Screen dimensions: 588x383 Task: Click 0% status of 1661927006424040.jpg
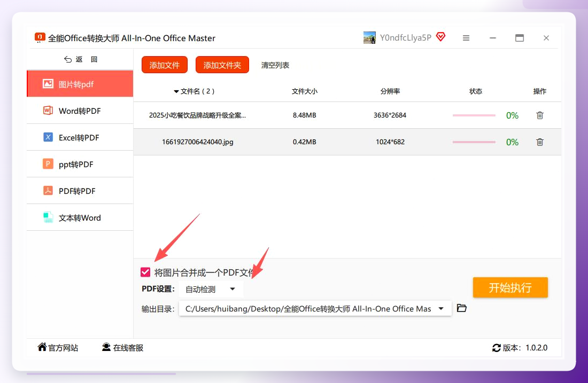[512, 142]
